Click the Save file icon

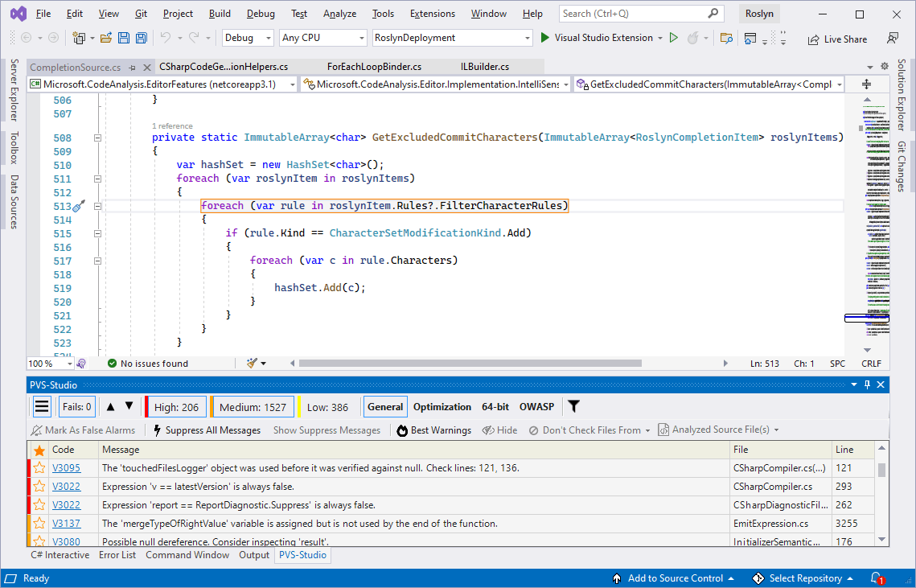coord(124,38)
